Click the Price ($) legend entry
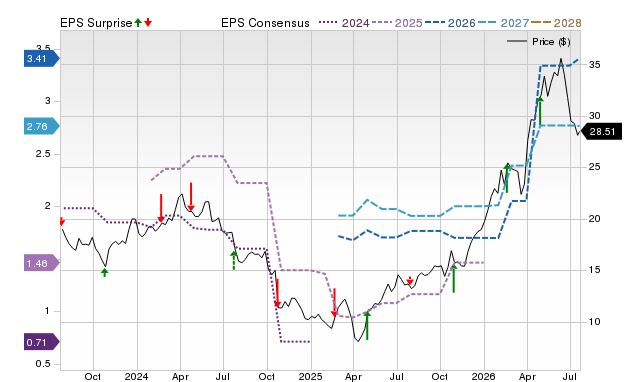Image resolution: width=640 pixels, height=382 pixels. coord(538,42)
